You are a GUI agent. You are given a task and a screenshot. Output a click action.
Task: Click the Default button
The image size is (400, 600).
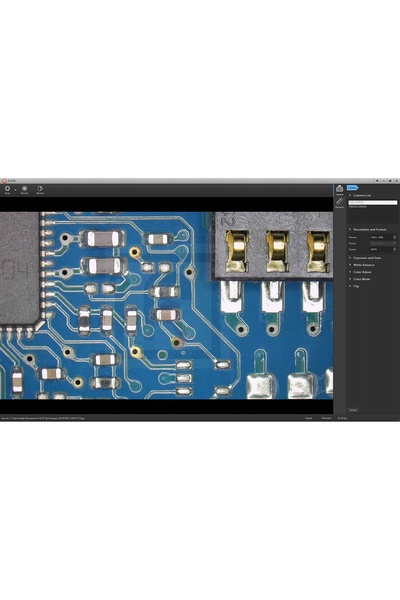353,410
